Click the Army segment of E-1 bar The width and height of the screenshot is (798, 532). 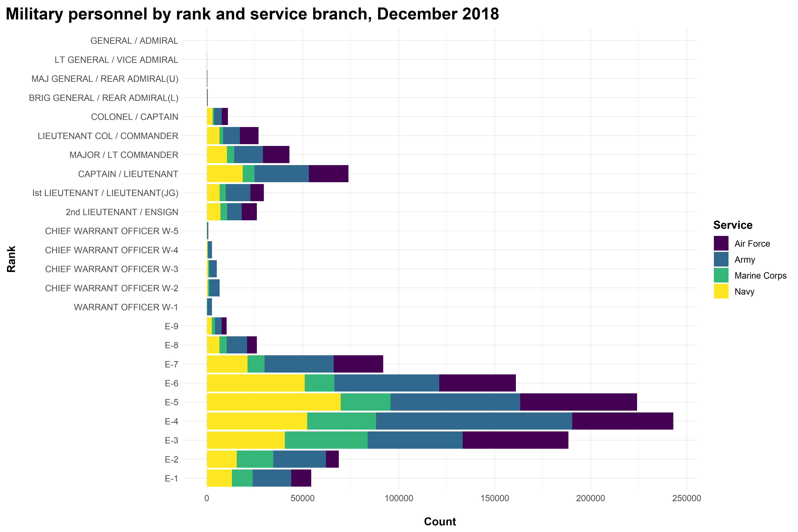pos(272,478)
